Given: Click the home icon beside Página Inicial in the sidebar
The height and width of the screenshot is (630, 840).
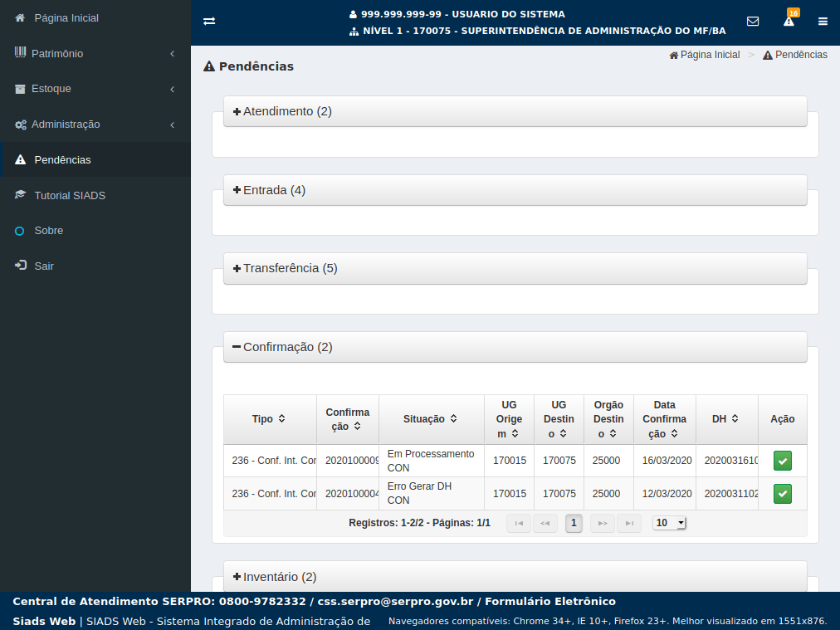Looking at the screenshot, I should click(x=20, y=17).
